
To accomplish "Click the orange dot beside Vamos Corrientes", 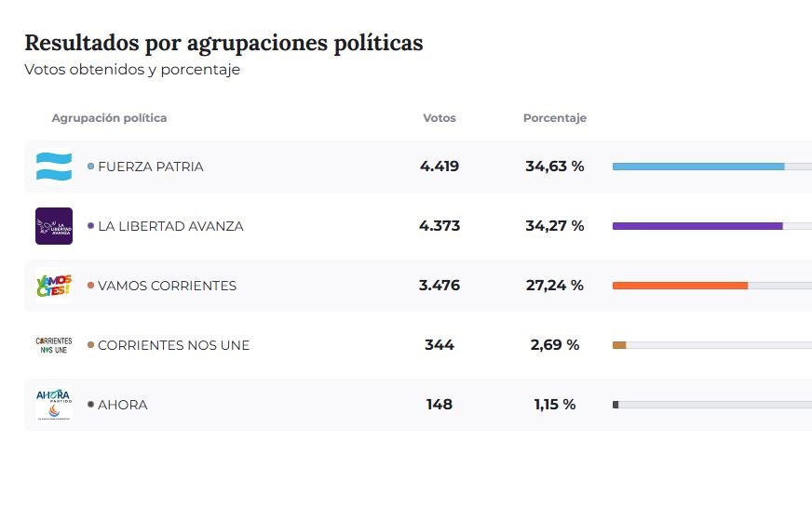I will tap(90, 286).
